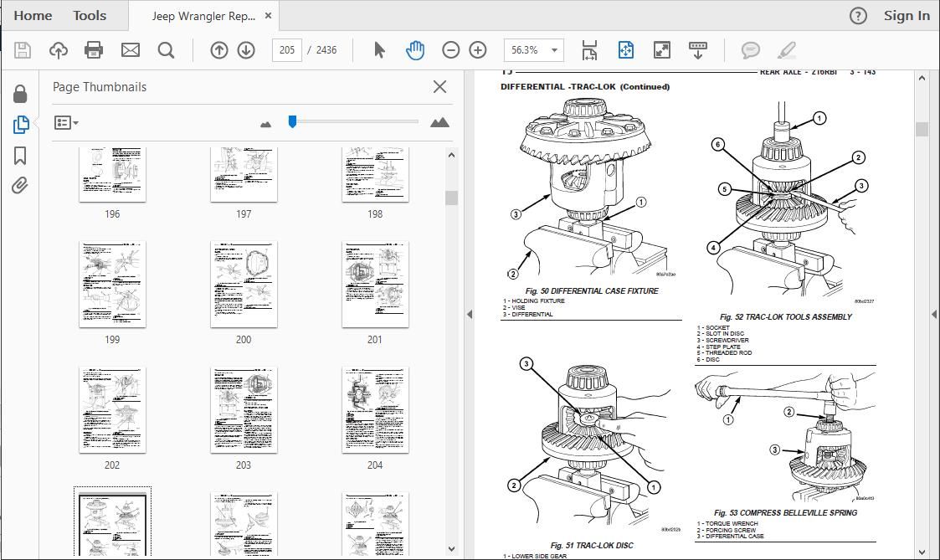940x560 pixels.
Task: Click the Fig. 53 COMPRESS BELLEVILLE SPRING caption
Action: (x=785, y=512)
